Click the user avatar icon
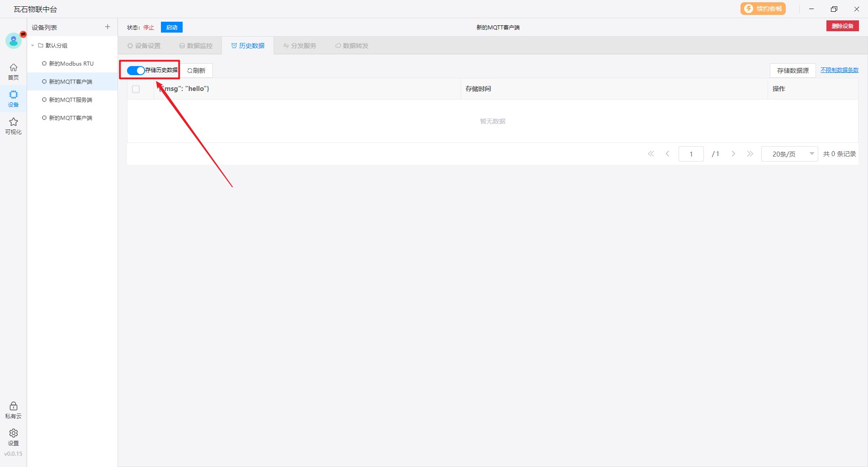The image size is (868, 467). click(x=14, y=41)
